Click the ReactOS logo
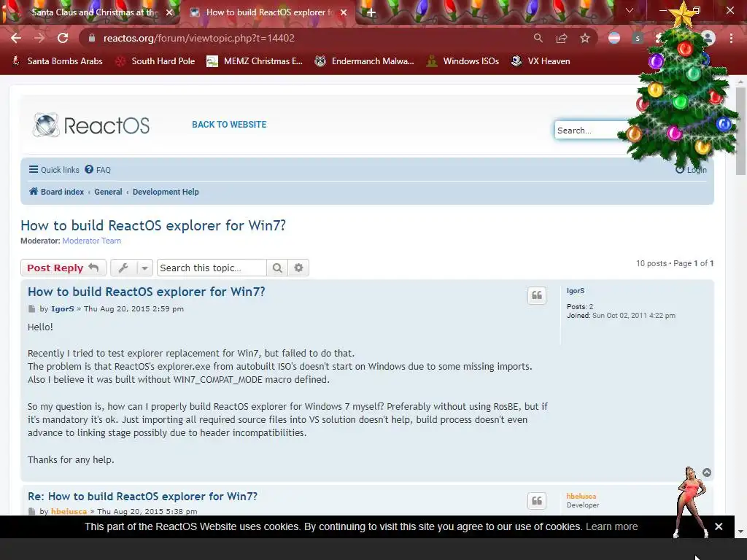The image size is (747, 560). [91, 125]
